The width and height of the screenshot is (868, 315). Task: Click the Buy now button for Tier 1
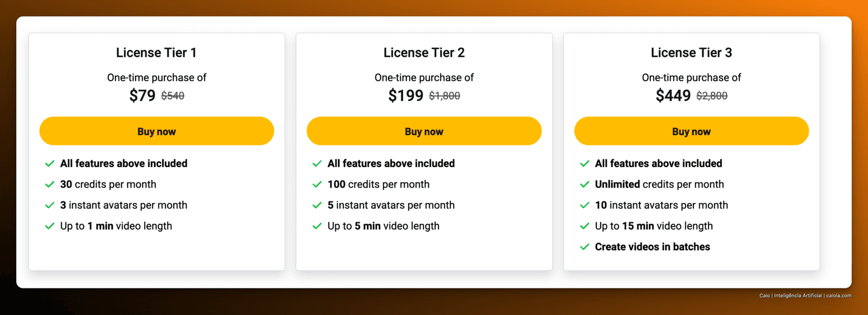(x=156, y=131)
